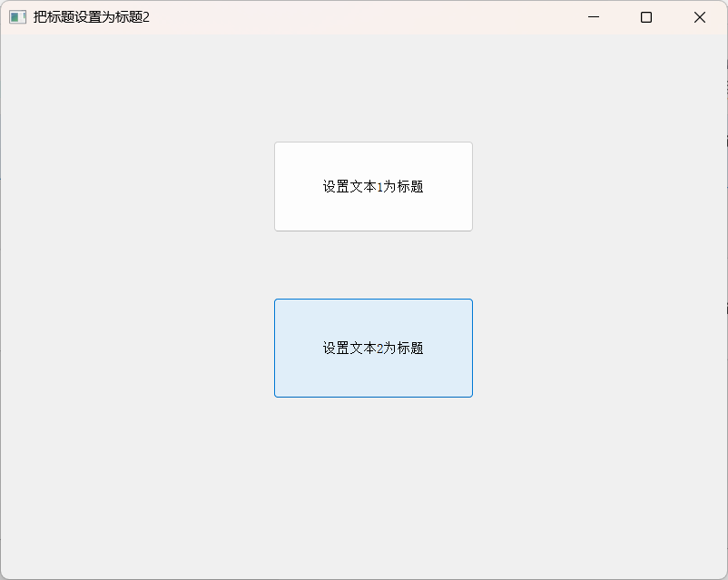Image resolution: width=728 pixels, height=580 pixels.
Task: Maximize the 把标题设置为标题2 window
Action: coord(645,17)
